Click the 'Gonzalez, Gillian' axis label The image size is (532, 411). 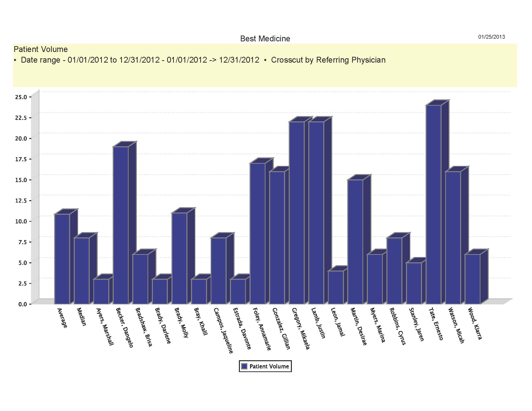click(x=281, y=329)
